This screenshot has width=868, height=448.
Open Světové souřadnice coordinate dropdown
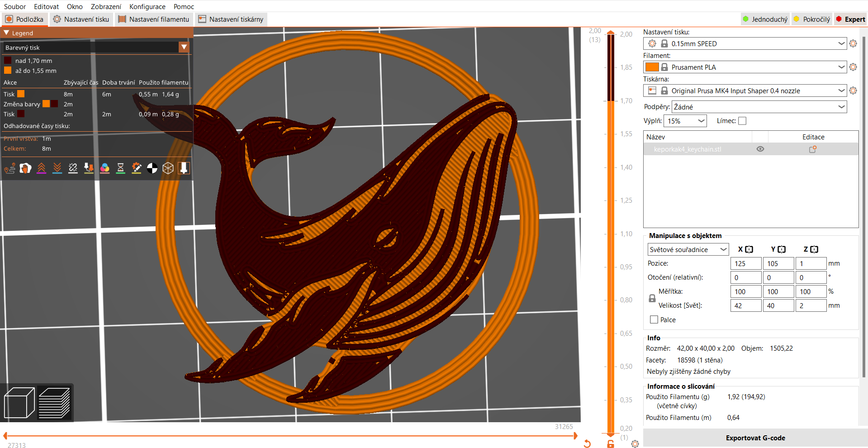(x=688, y=249)
